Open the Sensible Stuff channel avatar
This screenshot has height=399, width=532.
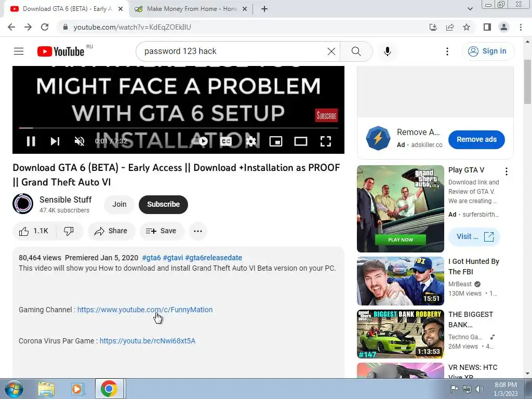[x=23, y=204]
